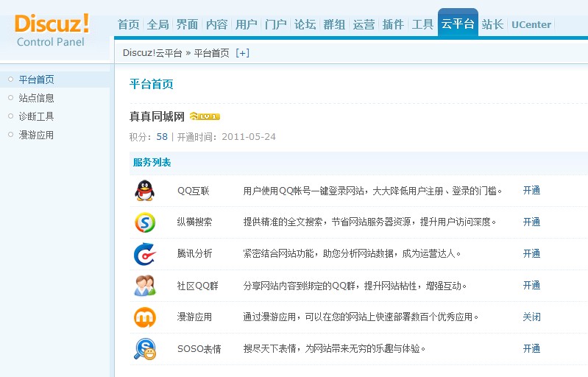The width and height of the screenshot is (588, 377).
Task: Click the 平台首页 page heading
Action: point(151,84)
